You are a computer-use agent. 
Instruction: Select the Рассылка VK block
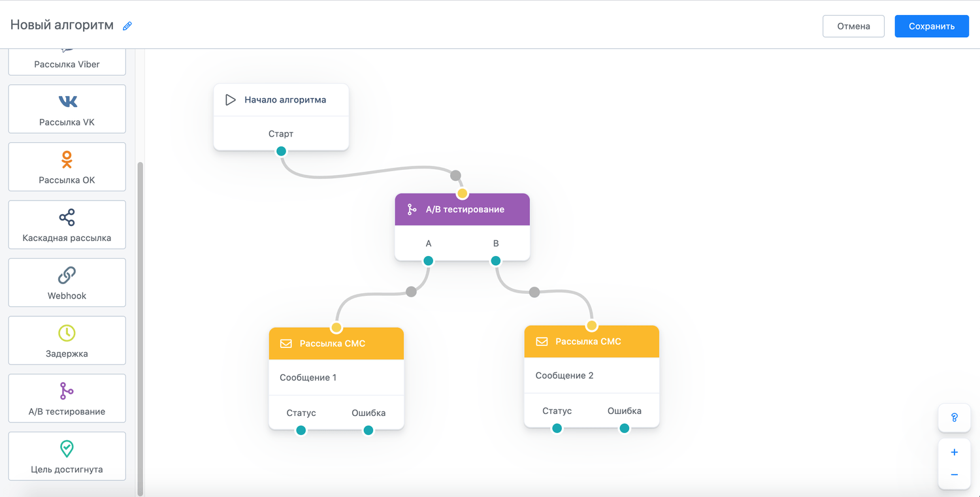point(67,109)
